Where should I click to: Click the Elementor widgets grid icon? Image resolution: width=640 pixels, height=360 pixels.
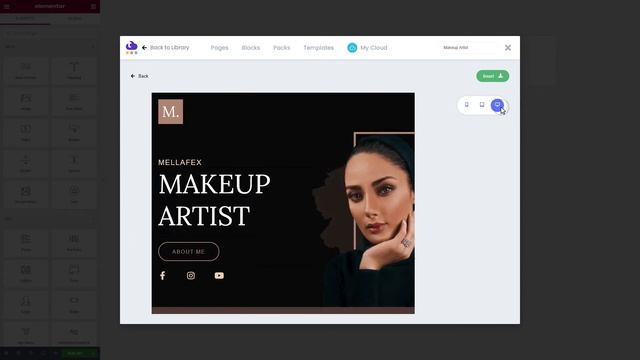click(93, 7)
